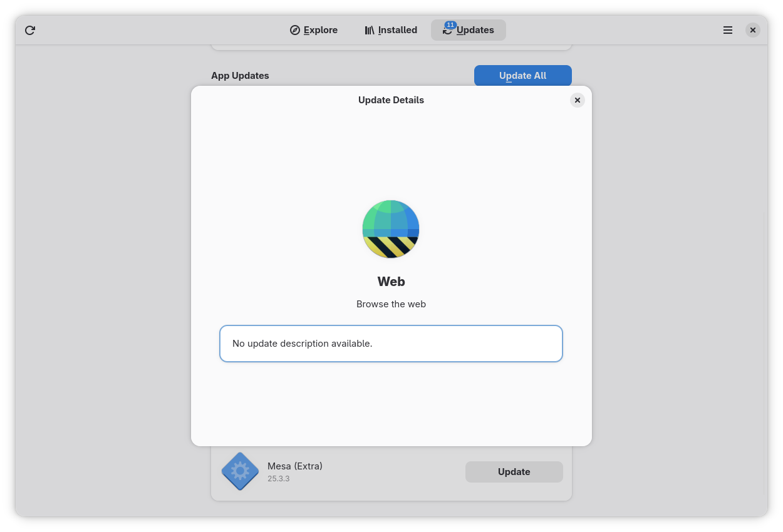Click the Web globe app icon
This screenshot has width=783, height=532.
tap(391, 229)
